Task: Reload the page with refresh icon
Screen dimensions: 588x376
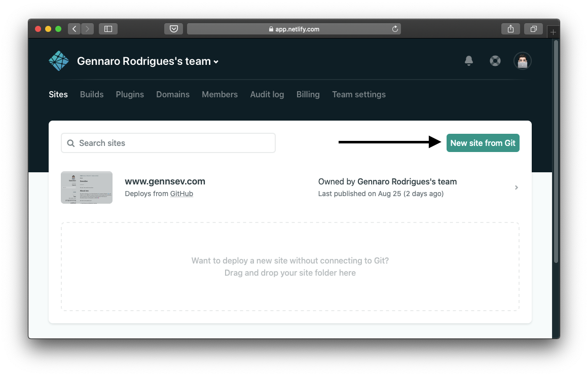Action: tap(395, 29)
